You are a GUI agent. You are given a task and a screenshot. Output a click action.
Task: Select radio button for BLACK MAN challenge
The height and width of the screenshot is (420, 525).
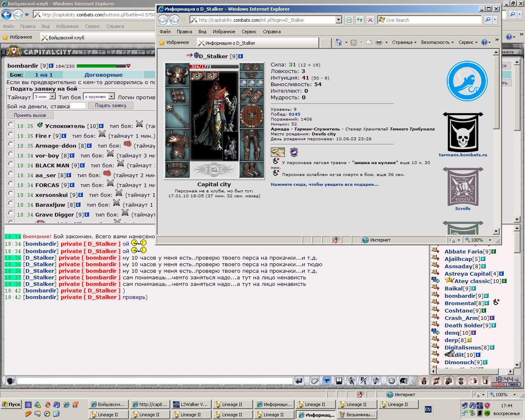(x=11, y=164)
